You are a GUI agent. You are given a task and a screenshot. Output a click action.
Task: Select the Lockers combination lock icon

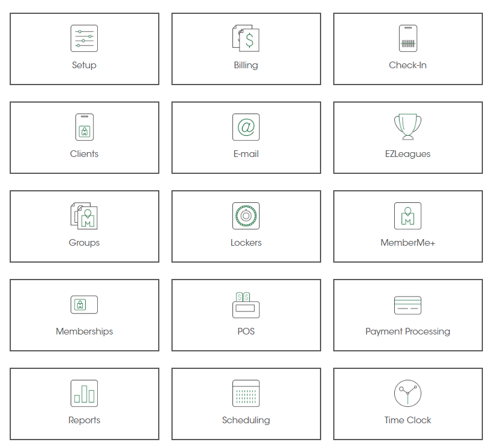246,216
